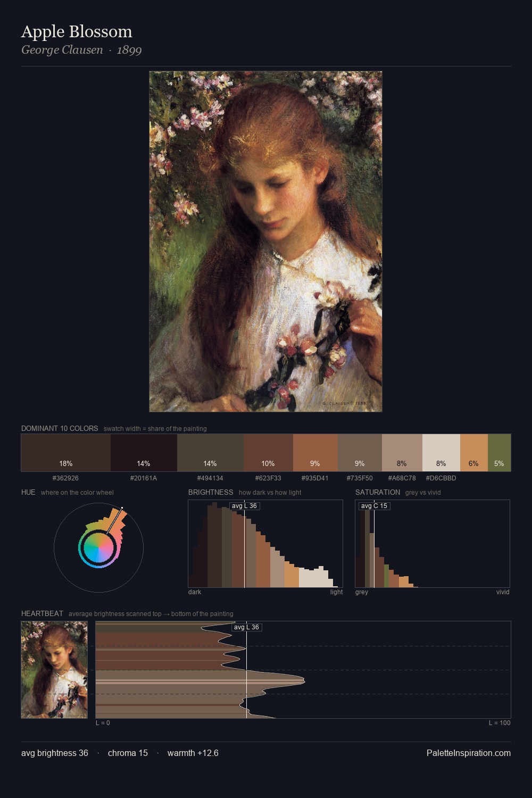Click 'George Clausen · 1899' subtitle
This screenshot has width=532, height=798.
click(81, 50)
